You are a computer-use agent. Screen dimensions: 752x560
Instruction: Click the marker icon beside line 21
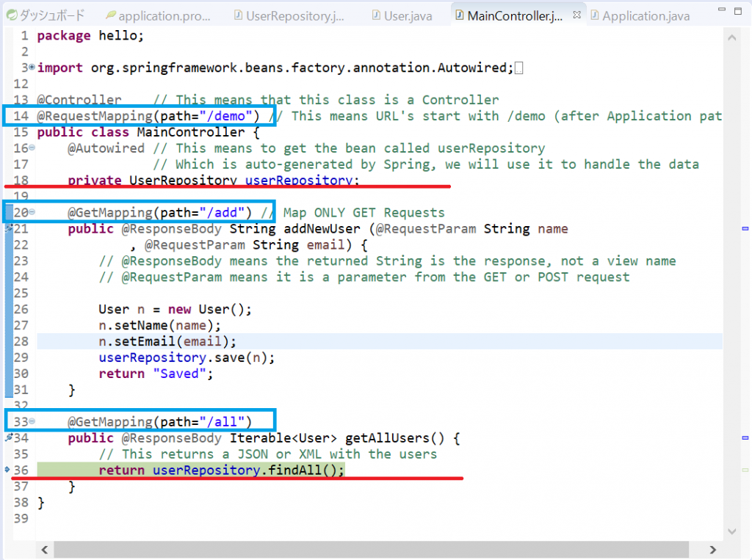(8, 229)
